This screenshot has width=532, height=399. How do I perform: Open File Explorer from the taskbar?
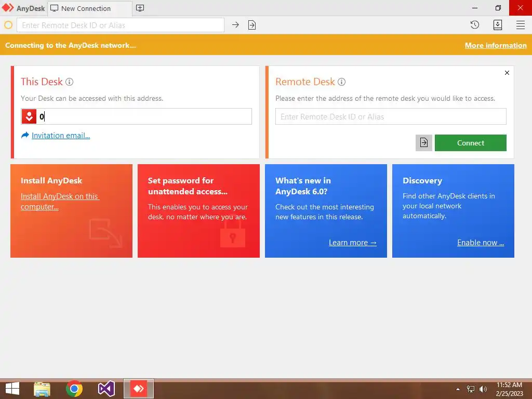click(x=42, y=389)
